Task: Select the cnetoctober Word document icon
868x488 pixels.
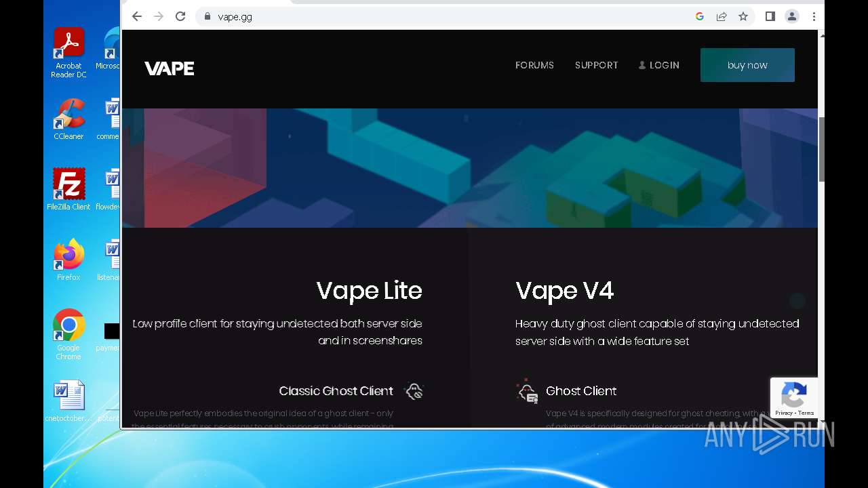Action: click(x=68, y=401)
